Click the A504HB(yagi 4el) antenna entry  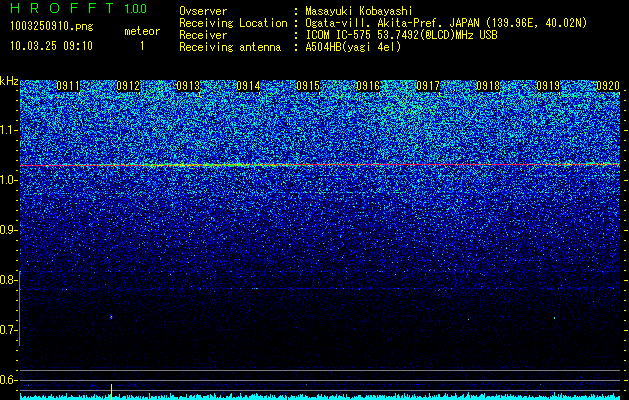[353, 47]
